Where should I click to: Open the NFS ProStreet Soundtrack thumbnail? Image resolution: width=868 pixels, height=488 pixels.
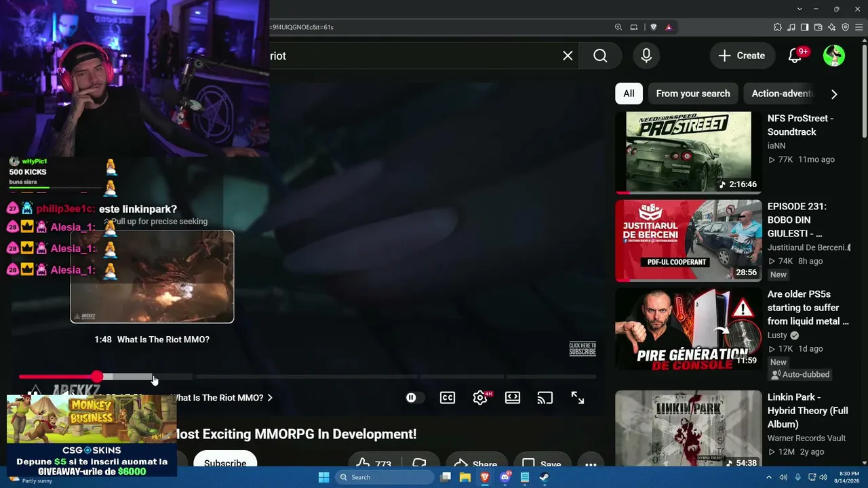[x=687, y=152]
